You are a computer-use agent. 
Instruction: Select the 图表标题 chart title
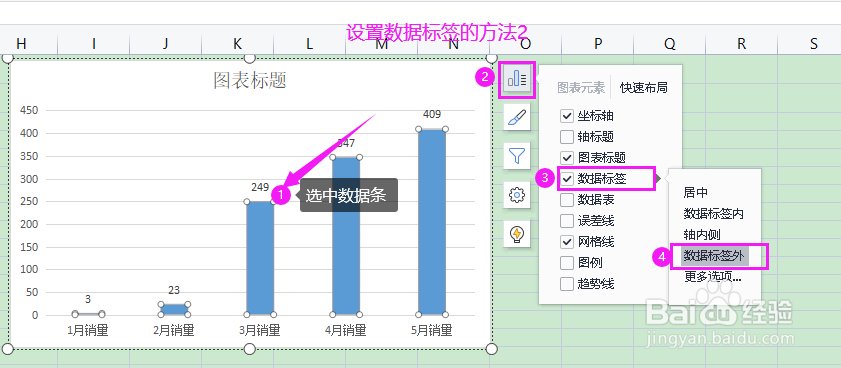point(249,80)
